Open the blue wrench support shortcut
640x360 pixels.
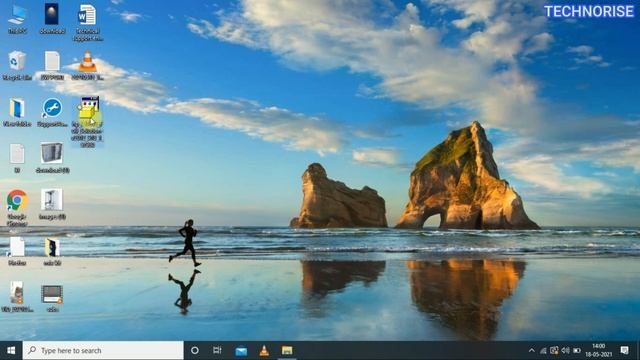click(x=52, y=111)
